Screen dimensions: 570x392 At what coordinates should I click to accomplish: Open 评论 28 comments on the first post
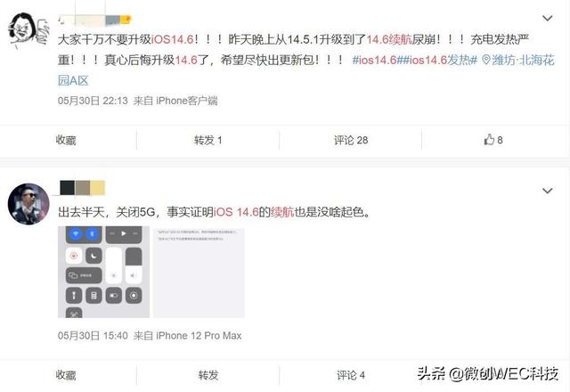[351, 140]
